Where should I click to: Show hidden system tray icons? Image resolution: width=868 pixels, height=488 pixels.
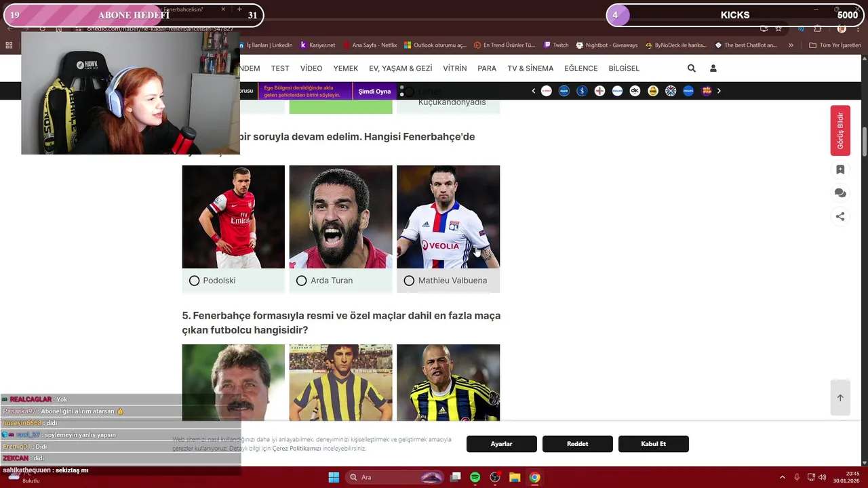(x=783, y=477)
